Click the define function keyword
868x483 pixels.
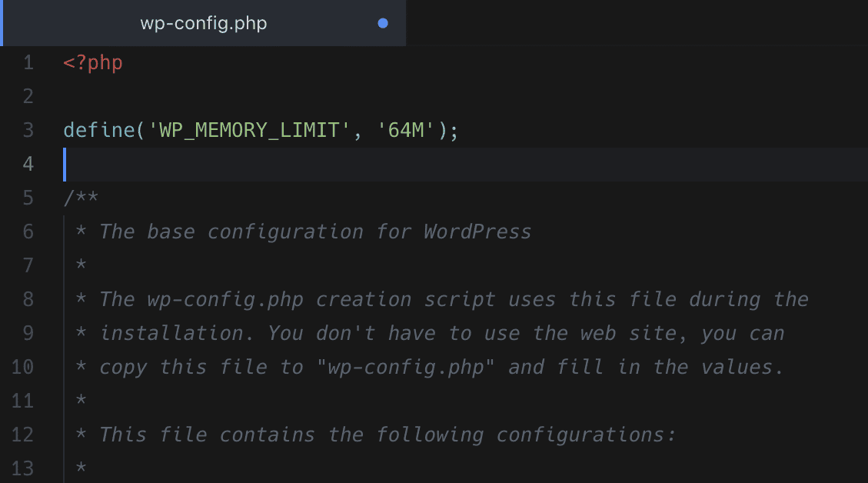[98, 130]
